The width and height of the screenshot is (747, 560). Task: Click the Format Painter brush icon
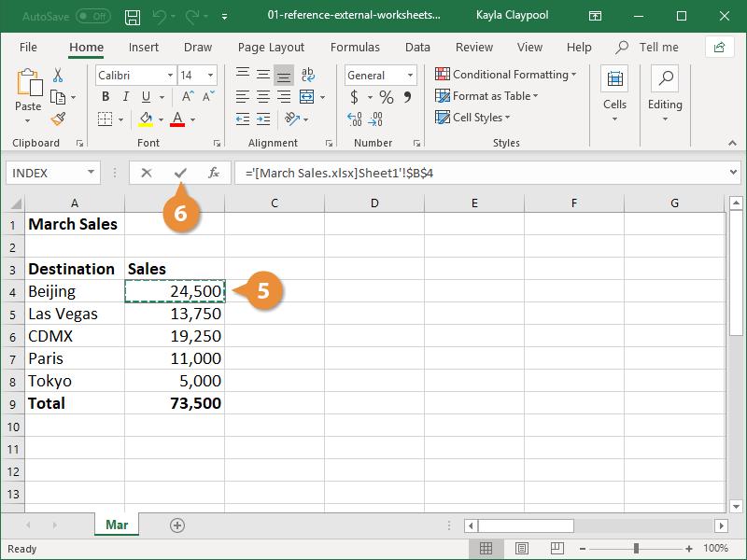(x=58, y=119)
